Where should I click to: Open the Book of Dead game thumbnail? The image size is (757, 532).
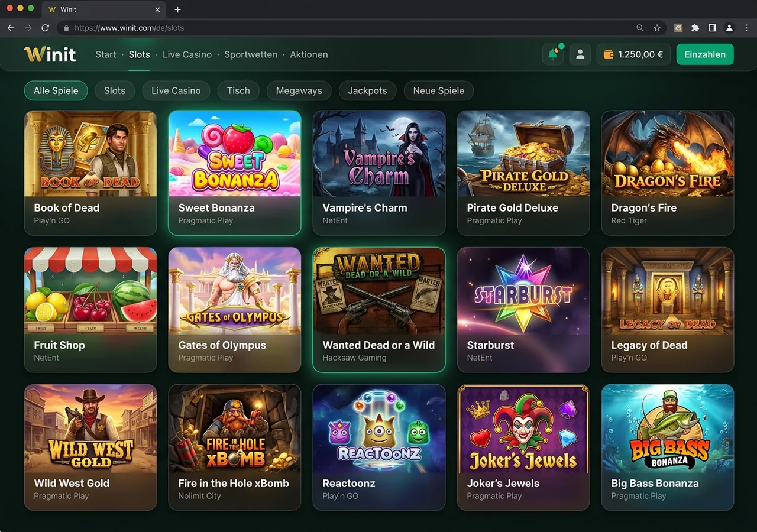pos(90,154)
